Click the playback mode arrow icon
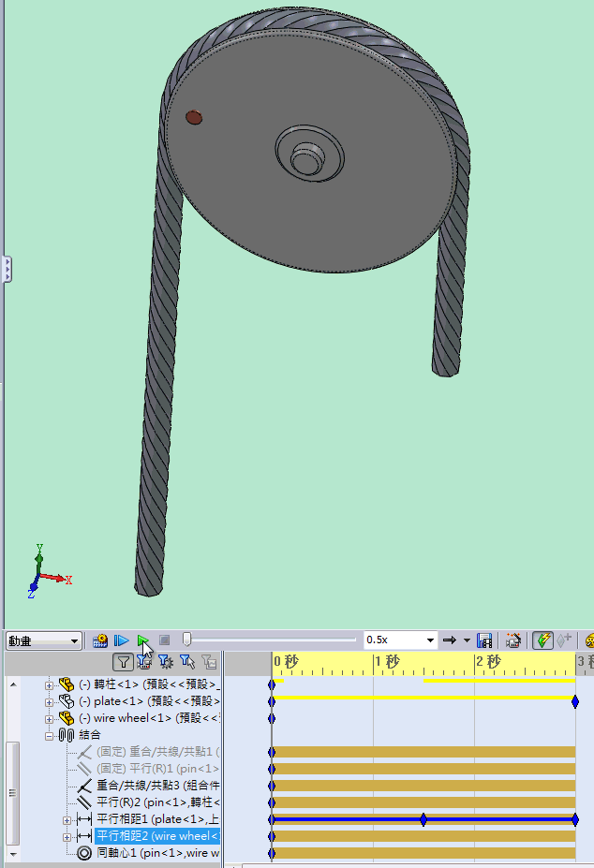Viewport: 594px width, 868px height. [x=450, y=640]
